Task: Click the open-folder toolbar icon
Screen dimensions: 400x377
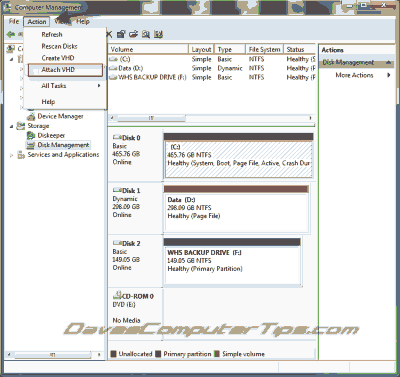Action: click(133, 34)
